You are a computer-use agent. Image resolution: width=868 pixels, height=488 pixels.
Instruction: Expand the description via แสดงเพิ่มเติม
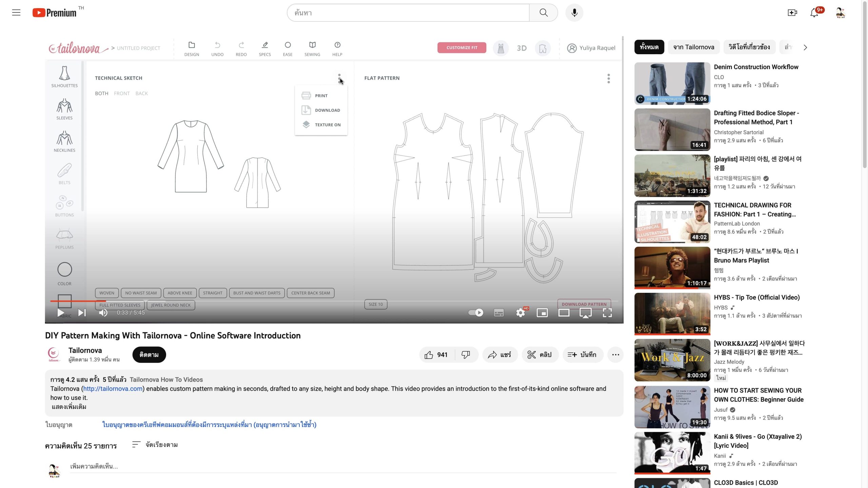tap(69, 407)
